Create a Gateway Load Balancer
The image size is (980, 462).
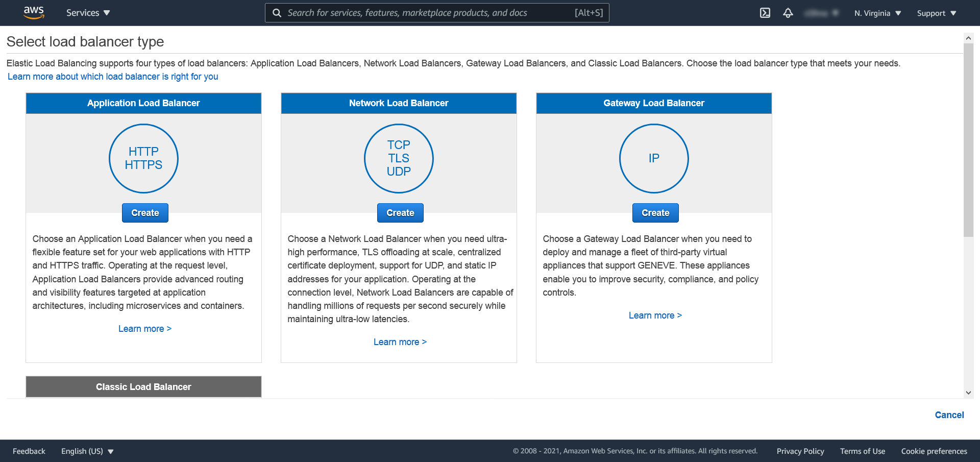point(655,213)
